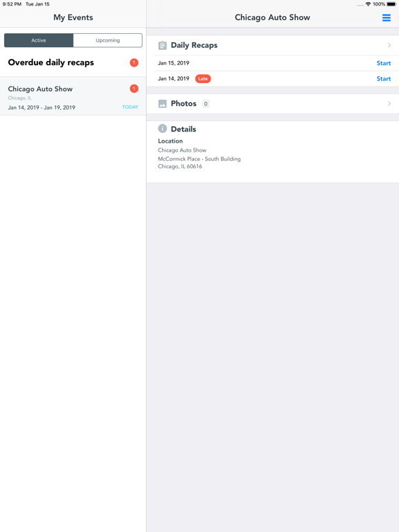399x532 pixels.
Task: Click the Wi-Fi status icon
Action: click(368, 4)
